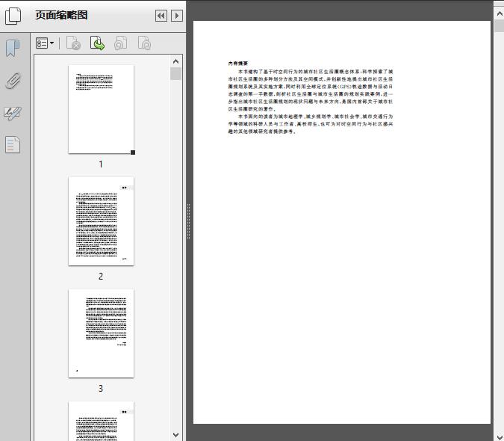Click the insert pages green arrow icon
Screen dimensions: 504x441
(x=97, y=43)
